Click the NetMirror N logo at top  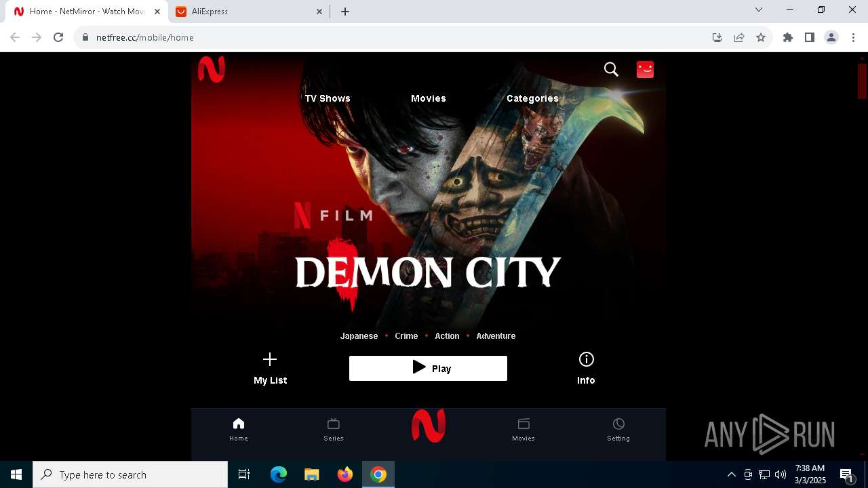(x=212, y=69)
